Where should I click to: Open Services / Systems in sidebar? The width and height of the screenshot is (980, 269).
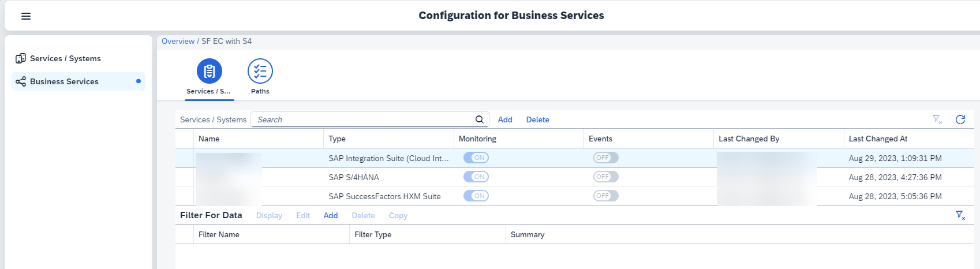click(x=78, y=58)
